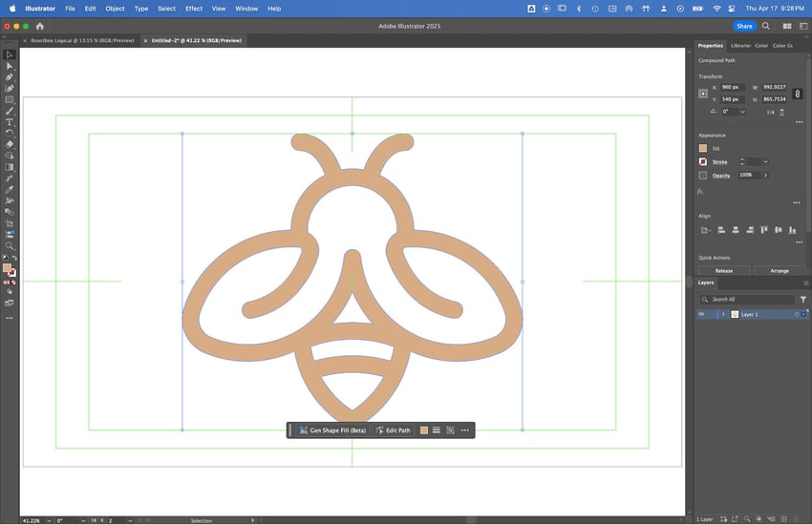Image resolution: width=812 pixels, height=524 pixels.
Task: Open rotation angle dropdown in Transform
Action: (x=743, y=112)
